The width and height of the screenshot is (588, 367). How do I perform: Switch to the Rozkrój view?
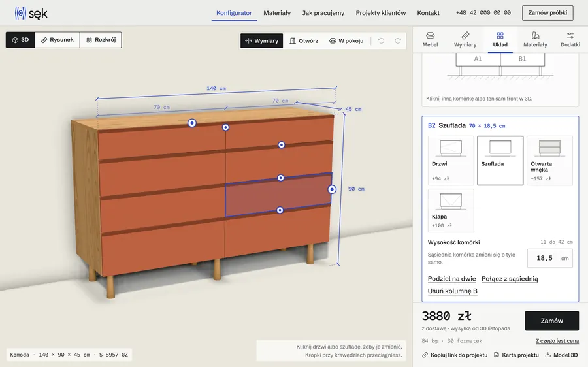[x=101, y=40]
